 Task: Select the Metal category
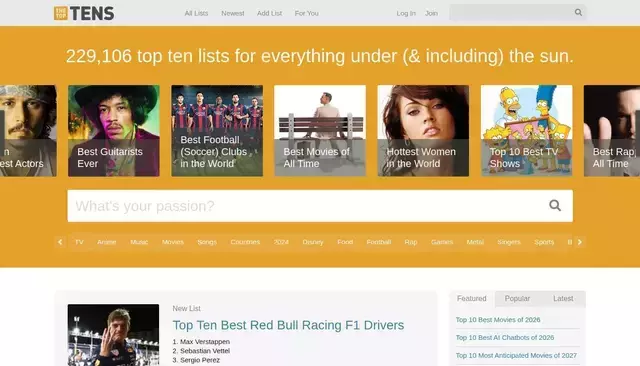point(475,242)
